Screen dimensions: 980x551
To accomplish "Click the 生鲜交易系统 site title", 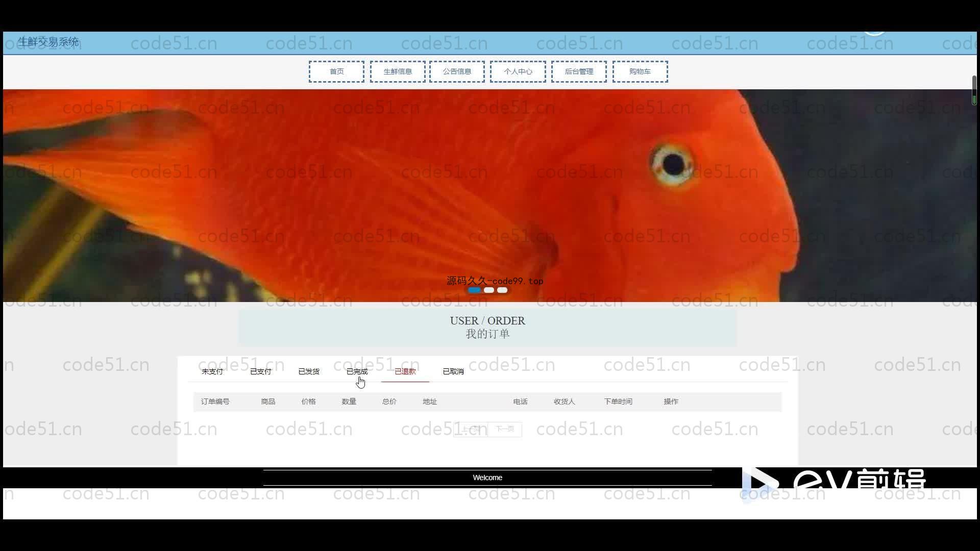I will (x=48, y=42).
